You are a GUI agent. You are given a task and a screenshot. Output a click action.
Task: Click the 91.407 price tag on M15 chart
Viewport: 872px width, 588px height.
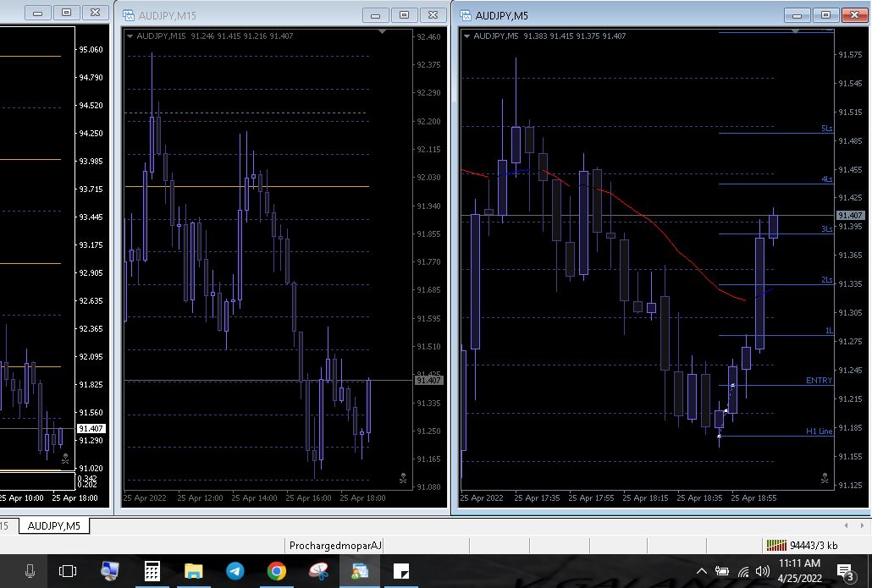pos(428,380)
